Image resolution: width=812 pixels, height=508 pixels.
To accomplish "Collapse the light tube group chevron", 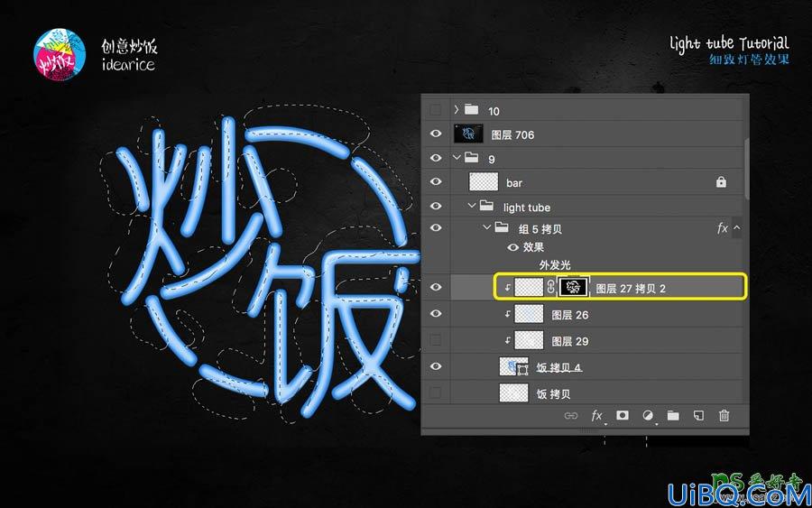I will point(471,206).
